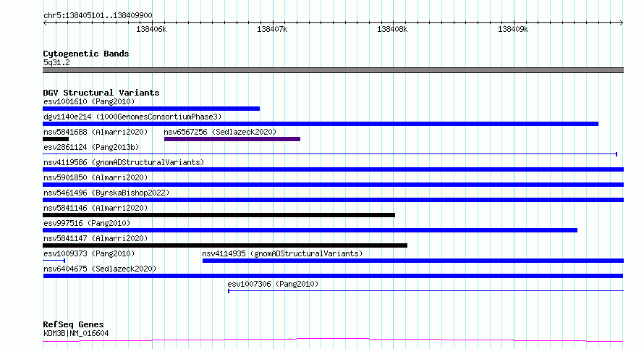Open esv2861124 (Pang2013b) label
The image size is (644, 349).
(x=91, y=147)
